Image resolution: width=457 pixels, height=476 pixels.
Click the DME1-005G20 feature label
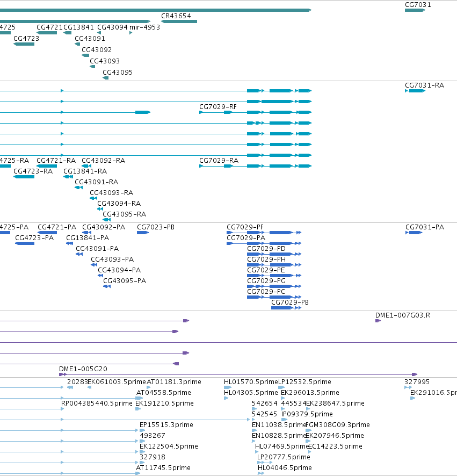pyautogui.click(x=83, y=369)
